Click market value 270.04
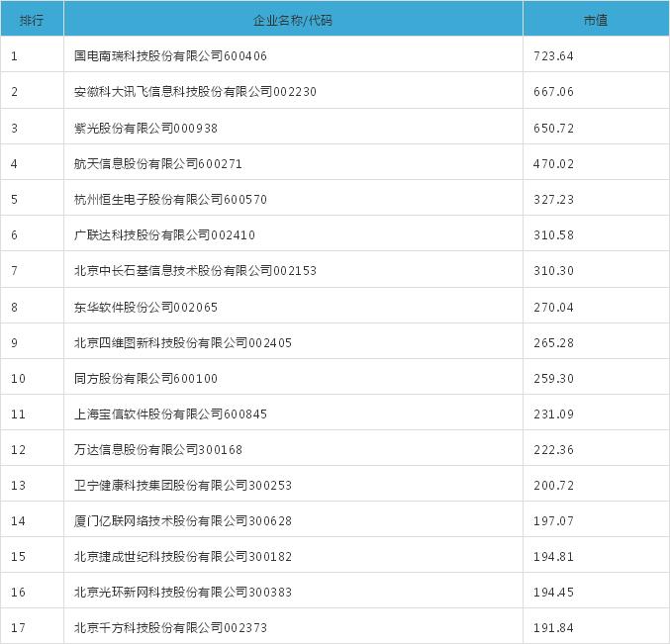The height and width of the screenshot is (644, 670). point(554,307)
